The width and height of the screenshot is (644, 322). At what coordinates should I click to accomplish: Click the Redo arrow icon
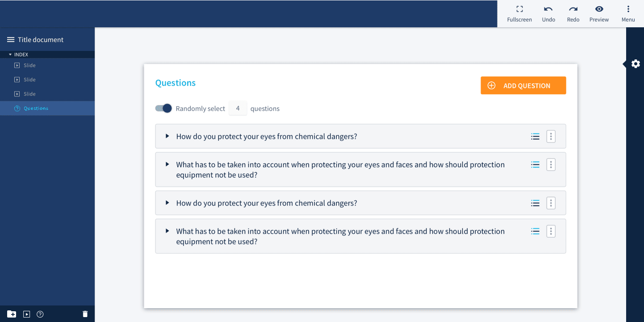coord(573,9)
